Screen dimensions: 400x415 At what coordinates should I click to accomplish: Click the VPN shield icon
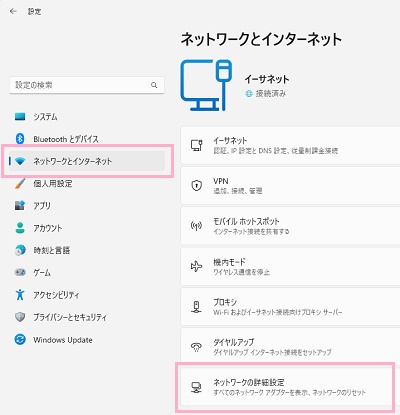(196, 185)
